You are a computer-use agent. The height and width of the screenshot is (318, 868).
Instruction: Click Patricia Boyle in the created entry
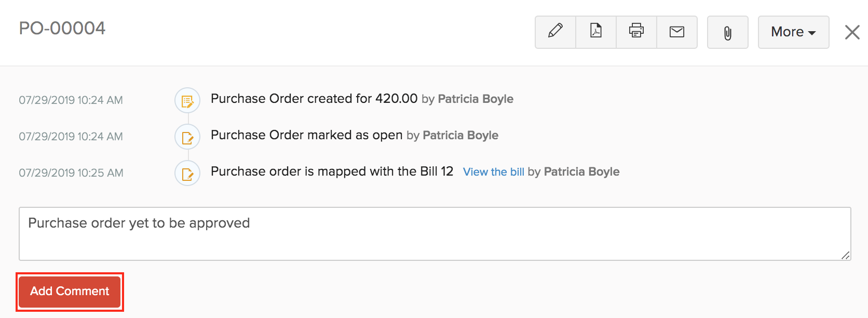click(476, 99)
